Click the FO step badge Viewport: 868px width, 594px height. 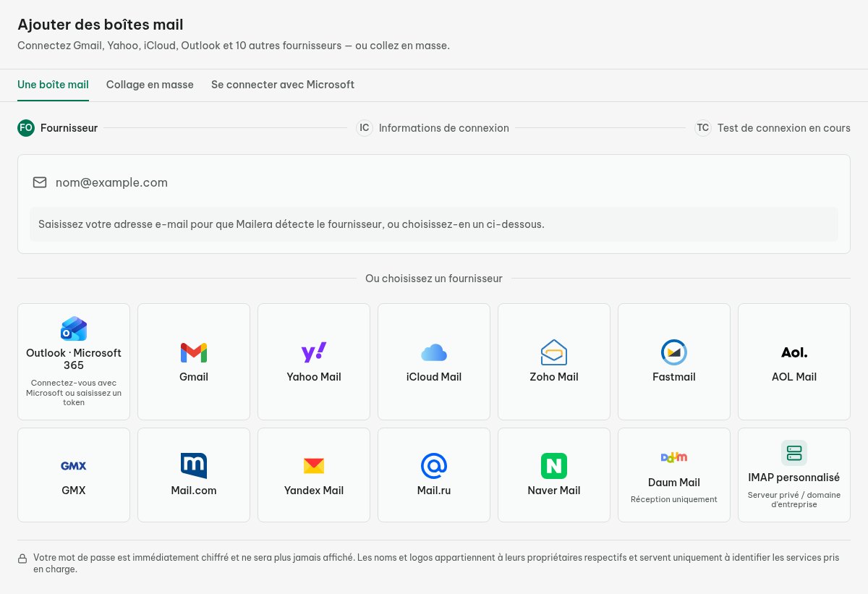pos(26,128)
